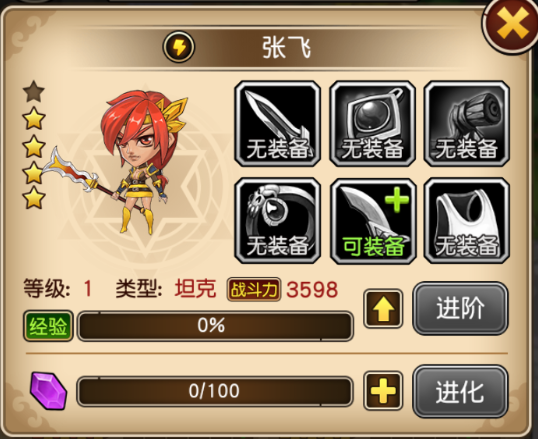Click the red-haired hero portrait
Screen dimensions: 538x439
137,161
